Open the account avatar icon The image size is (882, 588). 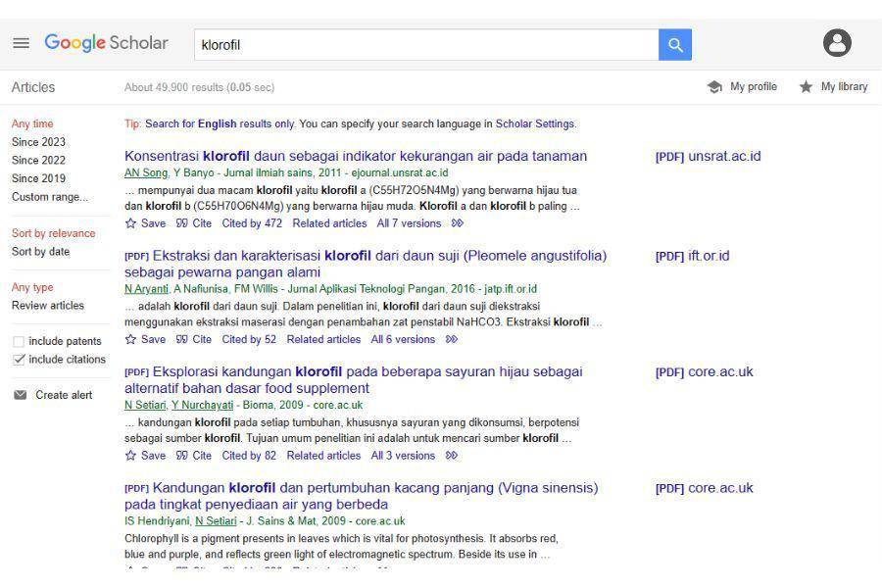point(837,43)
